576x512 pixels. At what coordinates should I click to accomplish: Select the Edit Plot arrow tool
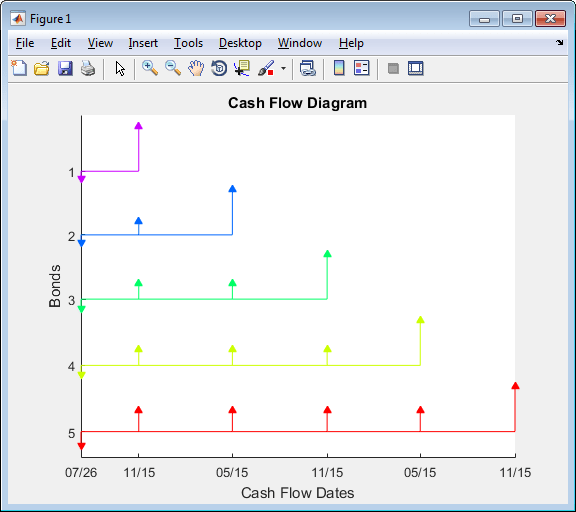120,69
